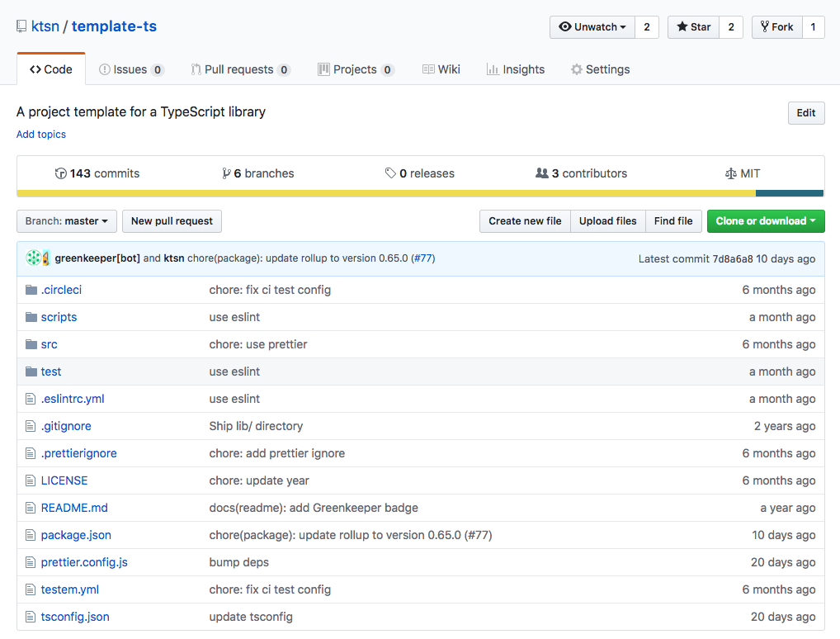
Task: Open the Unwatch dropdown
Action: [592, 27]
